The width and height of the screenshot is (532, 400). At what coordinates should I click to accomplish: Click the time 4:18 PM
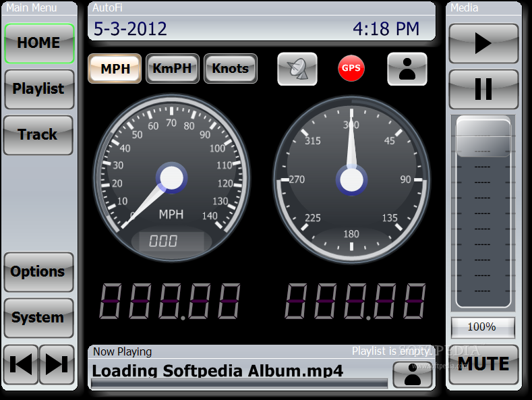[386, 29]
